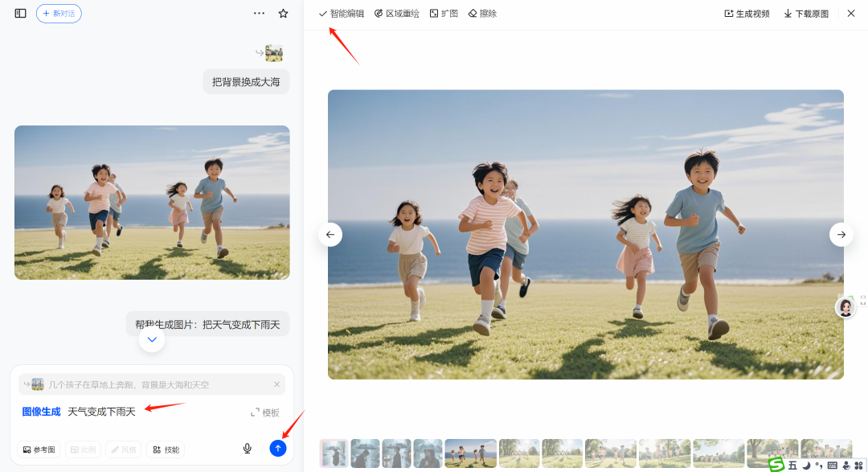Start a new chat with 新对话
Screen dimensions: 868x472
click(x=59, y=14)
